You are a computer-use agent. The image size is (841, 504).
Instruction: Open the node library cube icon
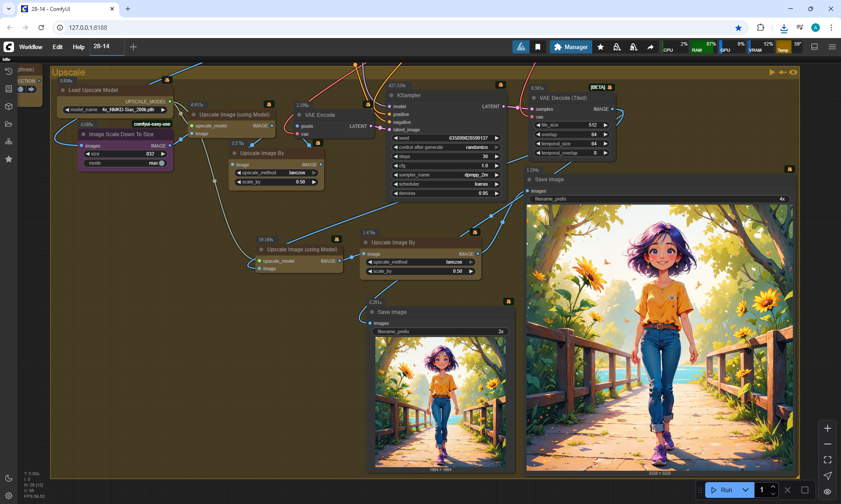point(8,106)
